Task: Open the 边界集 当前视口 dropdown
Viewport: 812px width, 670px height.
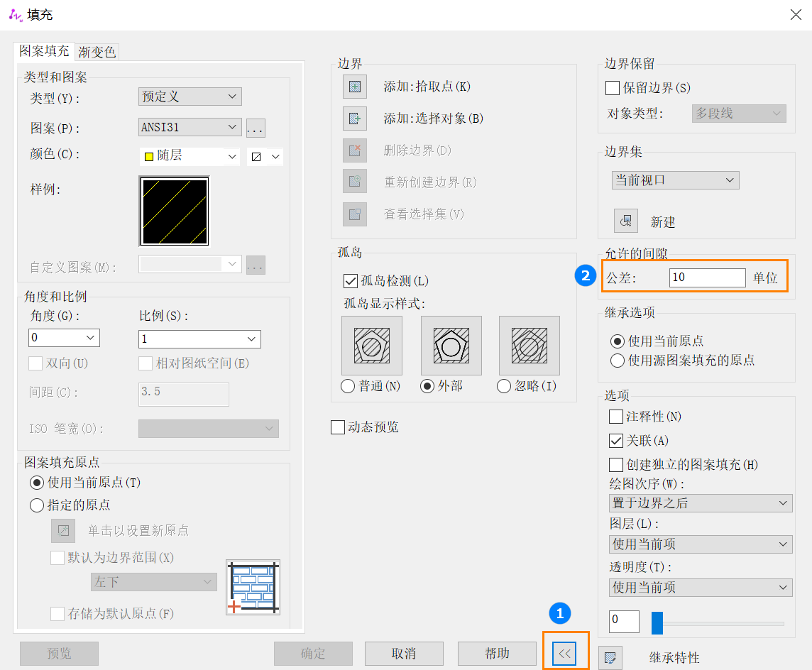Action: (x=675, y=180)
